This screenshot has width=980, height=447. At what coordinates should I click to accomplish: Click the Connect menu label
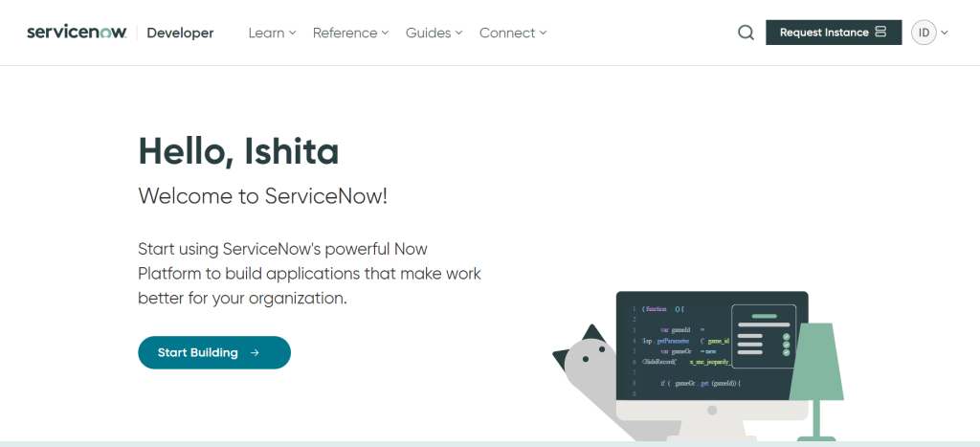507,33
